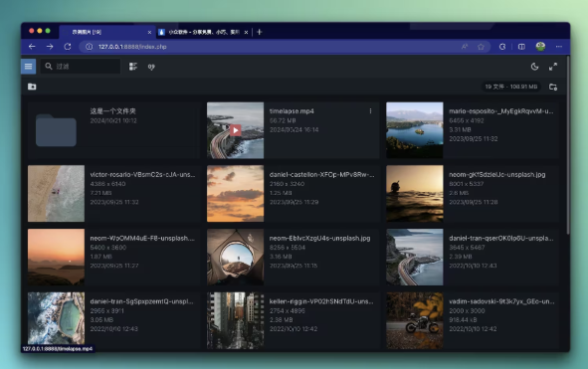
Task: Bookmark page with star icon
Action: click(482, 47)
